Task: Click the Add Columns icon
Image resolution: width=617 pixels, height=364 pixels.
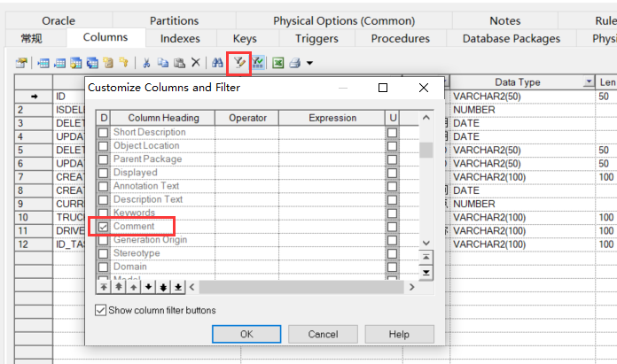Action: pyautogui.click(x=75, y=63)
